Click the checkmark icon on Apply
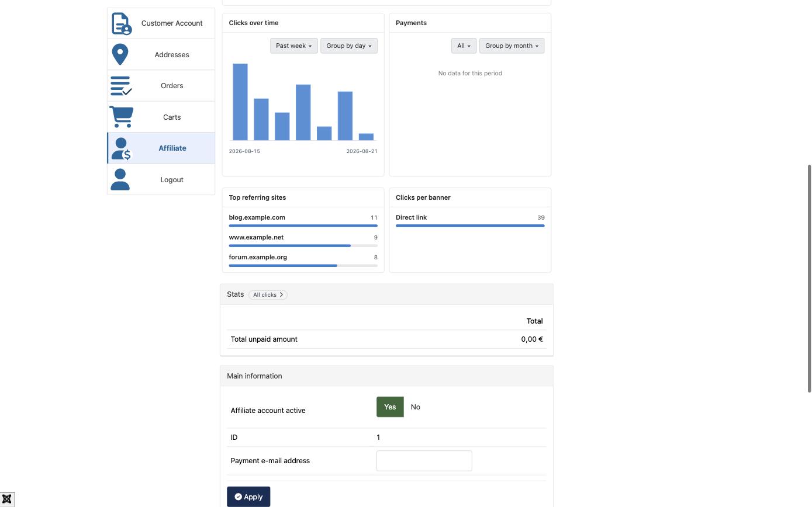Image resolution: width=812 pixels, height=507 pixels. coord(238,497)
